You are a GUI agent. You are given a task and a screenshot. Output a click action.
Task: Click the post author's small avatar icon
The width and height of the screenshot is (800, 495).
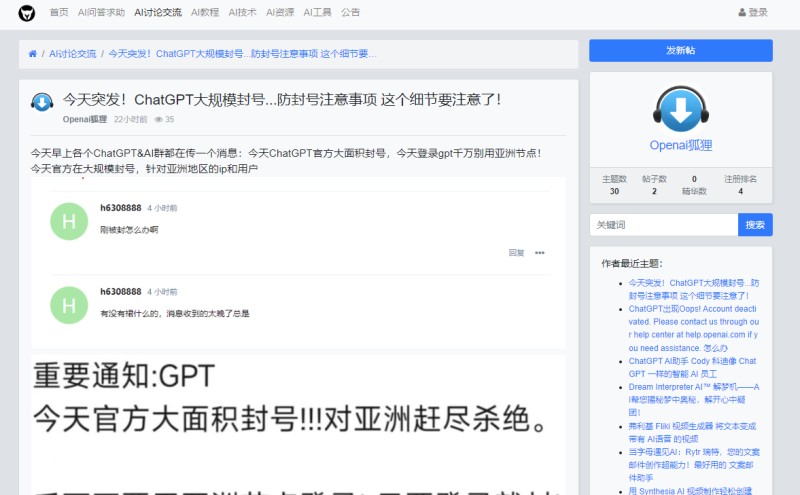tap(42, 102)
